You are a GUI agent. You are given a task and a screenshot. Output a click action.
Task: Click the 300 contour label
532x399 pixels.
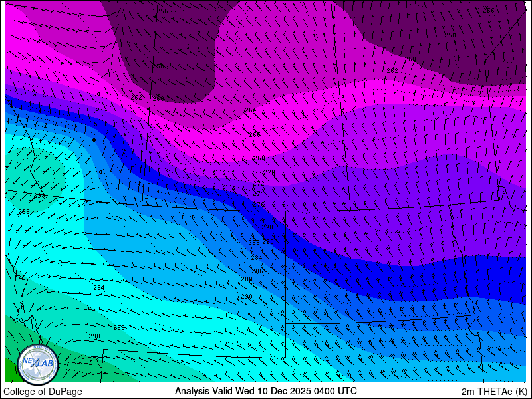click(71, 350)
